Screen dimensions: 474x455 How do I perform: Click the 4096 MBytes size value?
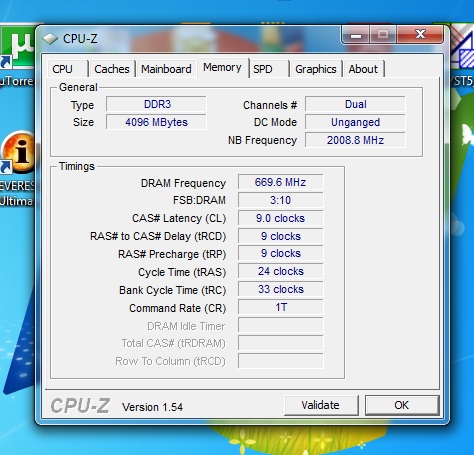156,122
